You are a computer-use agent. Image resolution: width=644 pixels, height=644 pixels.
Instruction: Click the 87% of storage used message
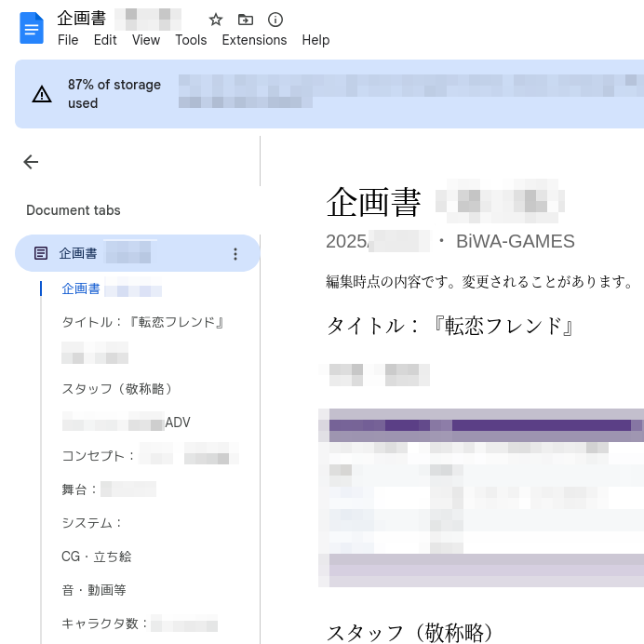[114, 94]
